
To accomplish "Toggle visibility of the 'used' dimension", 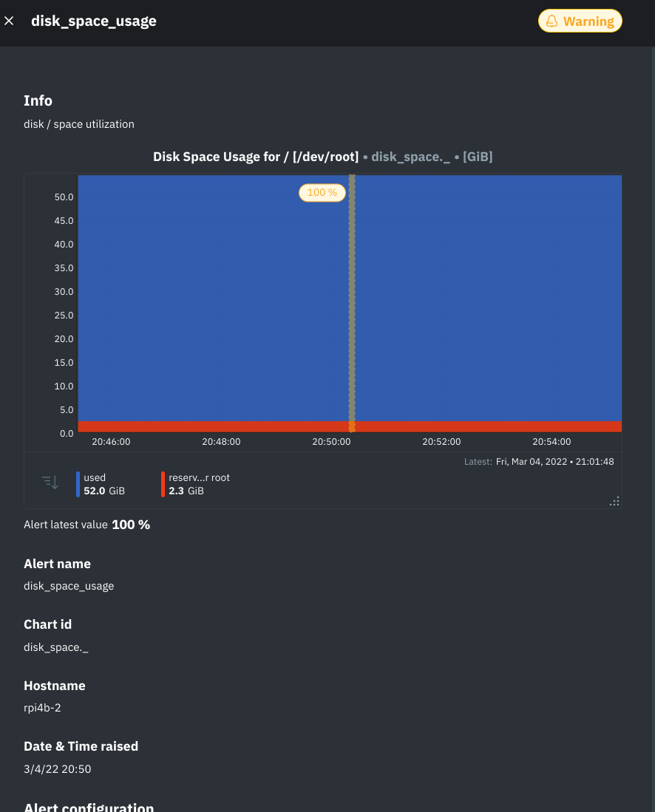I will click(x=95, y=477).
